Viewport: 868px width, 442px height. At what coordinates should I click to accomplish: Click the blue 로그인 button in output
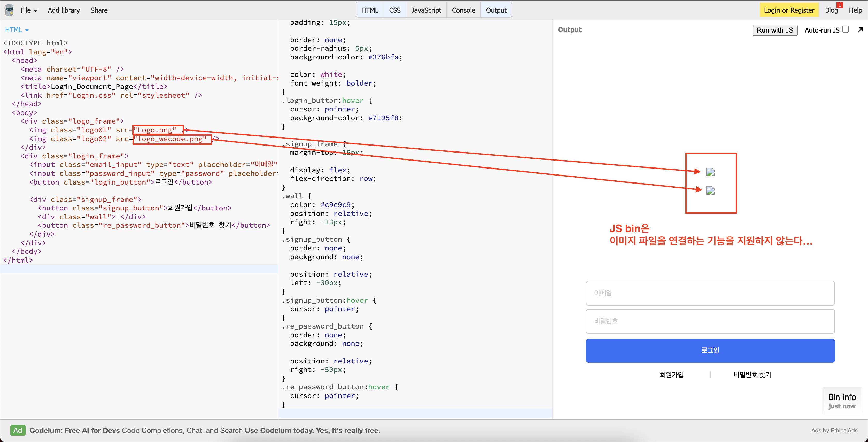click(710, 351)
